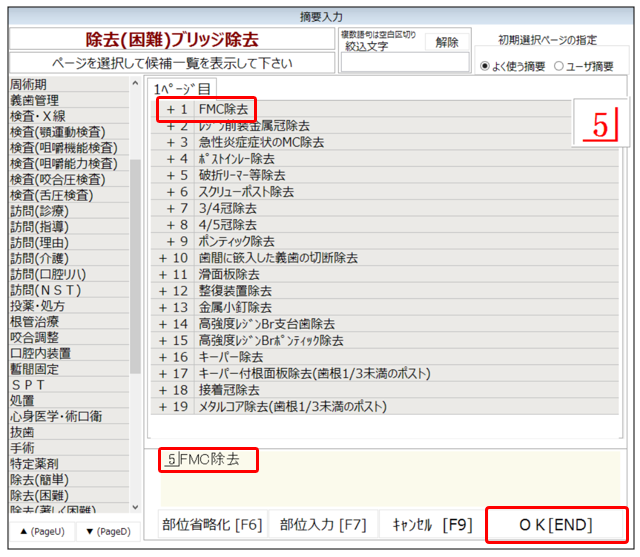Select ポンティック除去 list entry
The width and height of the screenshot is (640, 557).
point(235,241)
